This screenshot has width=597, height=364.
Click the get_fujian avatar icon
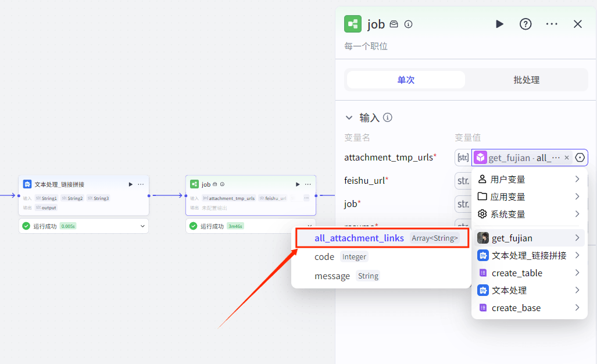483,238
